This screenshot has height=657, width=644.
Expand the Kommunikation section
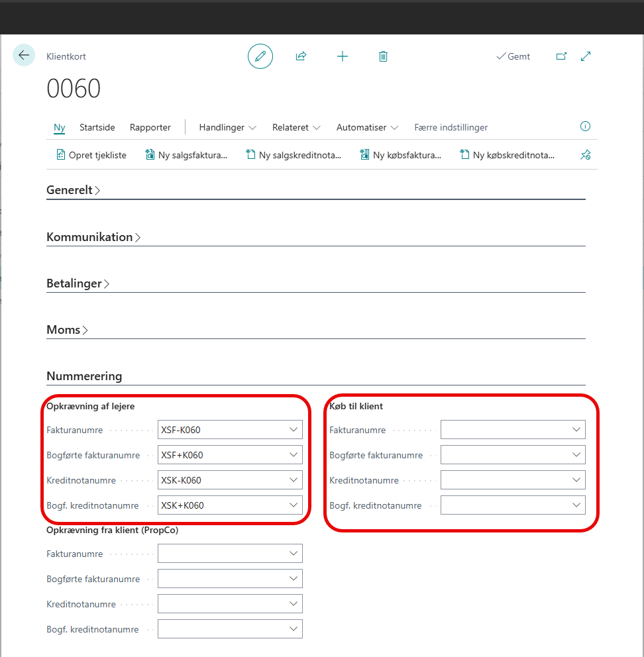click(93, 236)
